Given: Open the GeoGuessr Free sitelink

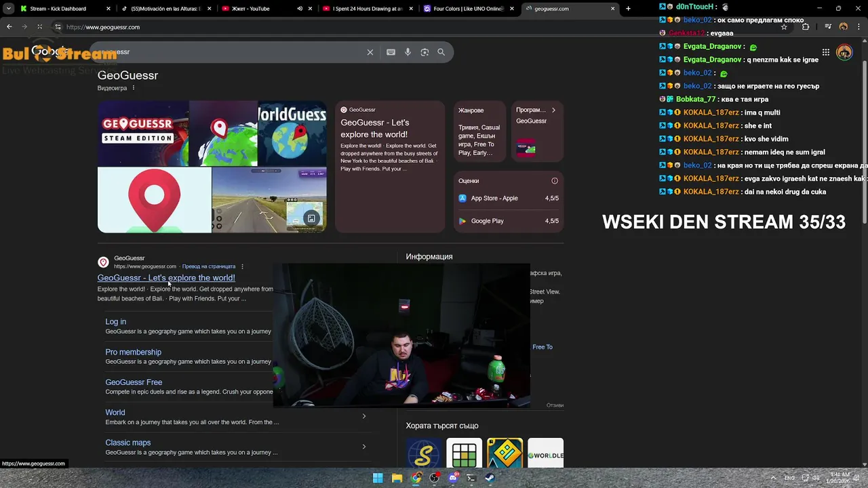Looking at the screenshot, I should point(134,382).
